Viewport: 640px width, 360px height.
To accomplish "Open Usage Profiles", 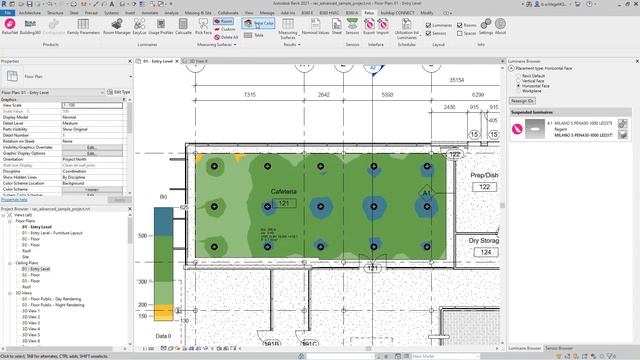I will (161, 26).
